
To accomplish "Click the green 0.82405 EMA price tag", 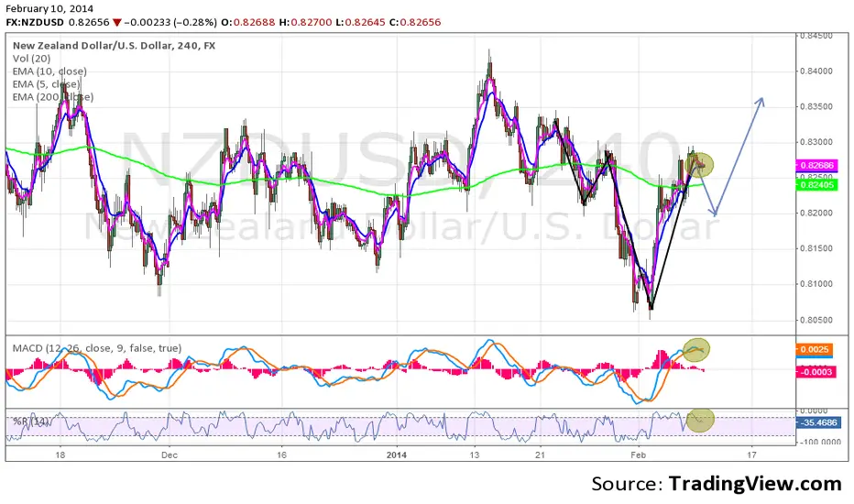I will 816,185.
